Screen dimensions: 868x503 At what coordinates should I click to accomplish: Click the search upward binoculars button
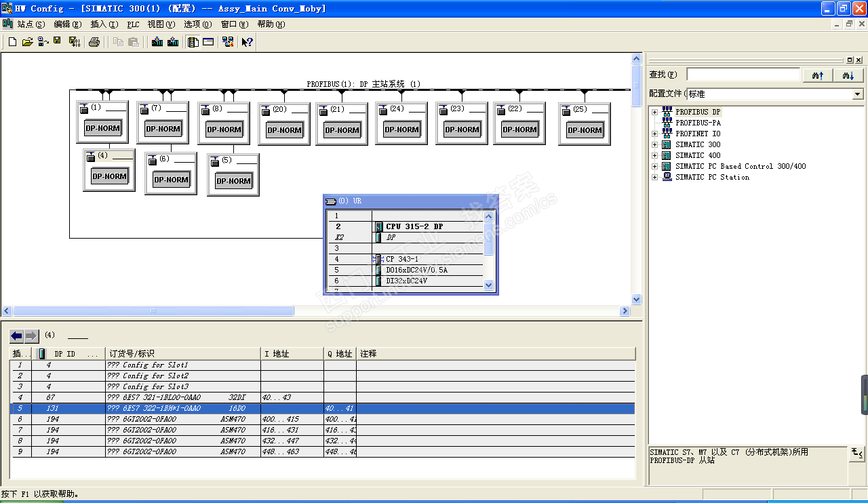[x=818, y=75]
